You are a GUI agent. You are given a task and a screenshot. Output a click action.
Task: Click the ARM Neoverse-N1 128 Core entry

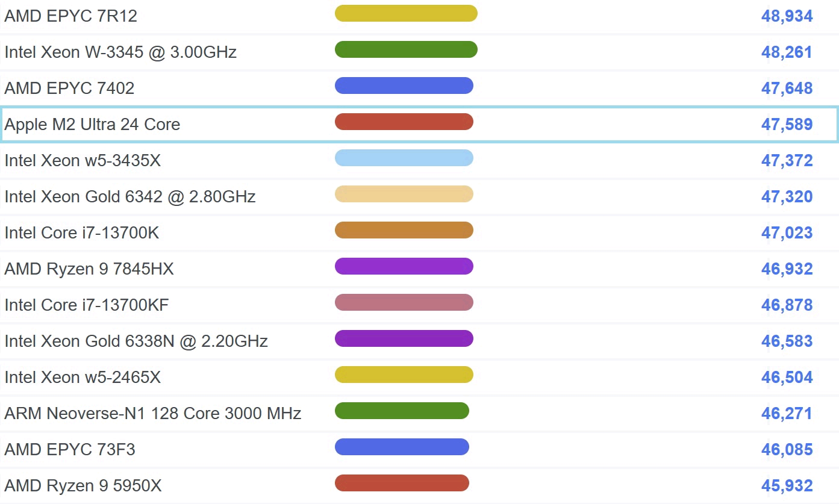pyautogui.click(x=153, y=414)
